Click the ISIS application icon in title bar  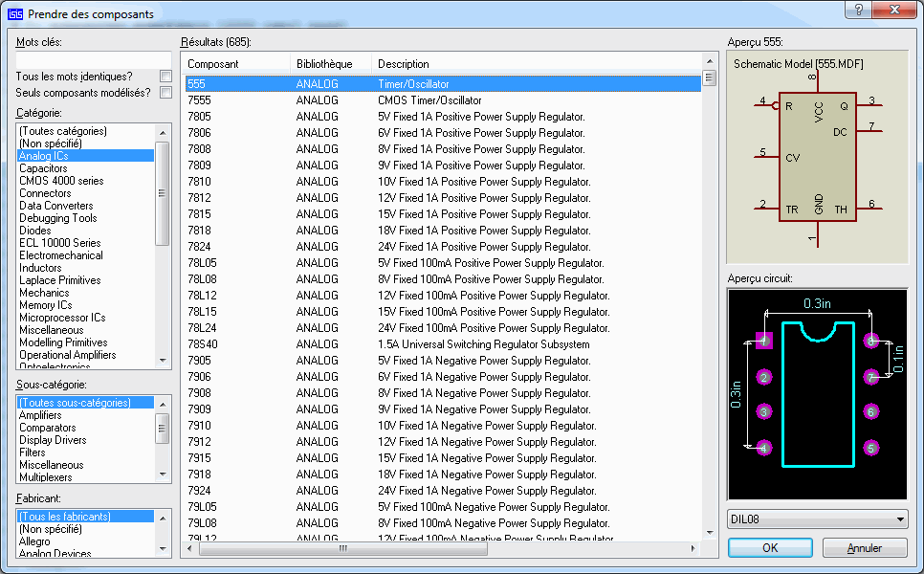[14, 14]
